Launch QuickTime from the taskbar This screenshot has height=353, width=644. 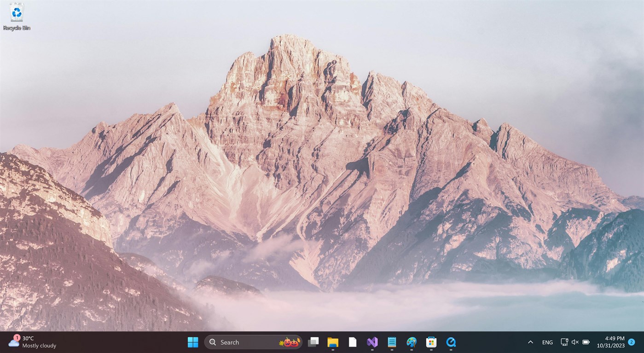click(x=451, y=342)
